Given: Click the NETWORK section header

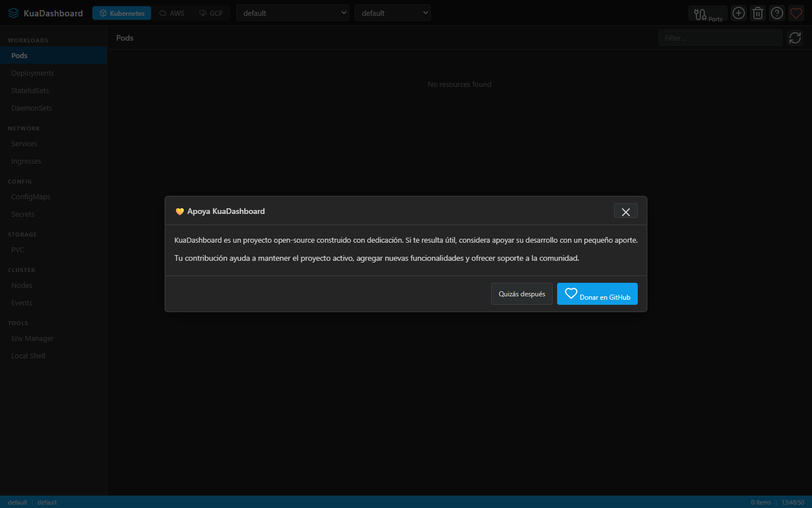Looking at the screenshot, I should (24, 128).
